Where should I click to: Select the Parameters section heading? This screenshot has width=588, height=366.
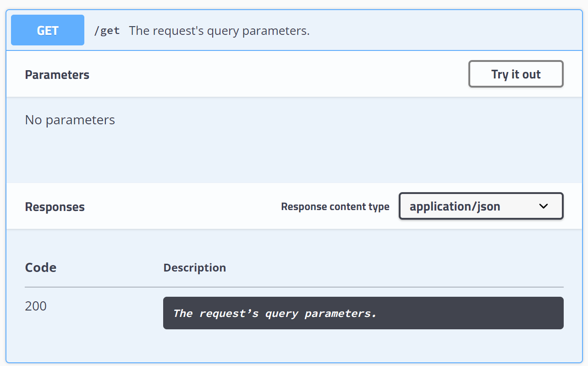pyautogui.click(x=57, y=75)
